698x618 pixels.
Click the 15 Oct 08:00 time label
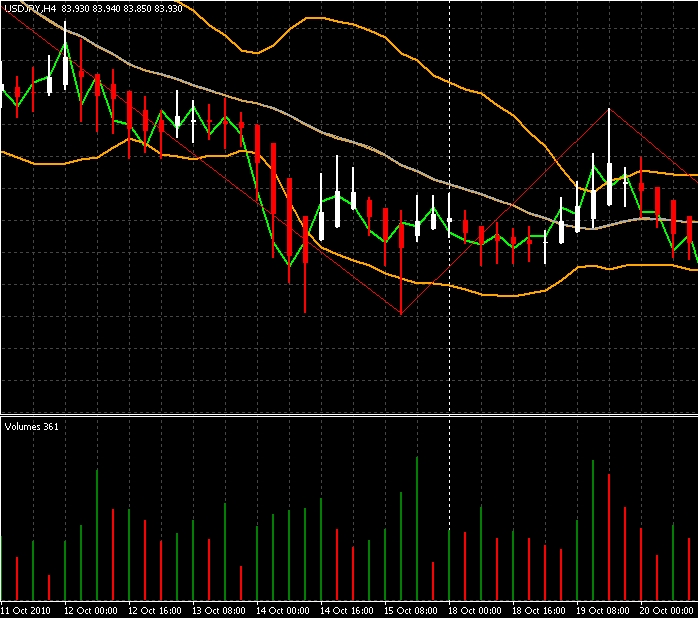pyautogui.click(x=411, y=610)
